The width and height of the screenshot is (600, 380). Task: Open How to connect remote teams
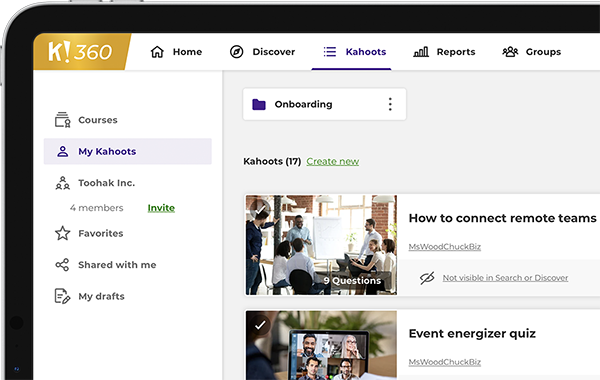[502, 218]
